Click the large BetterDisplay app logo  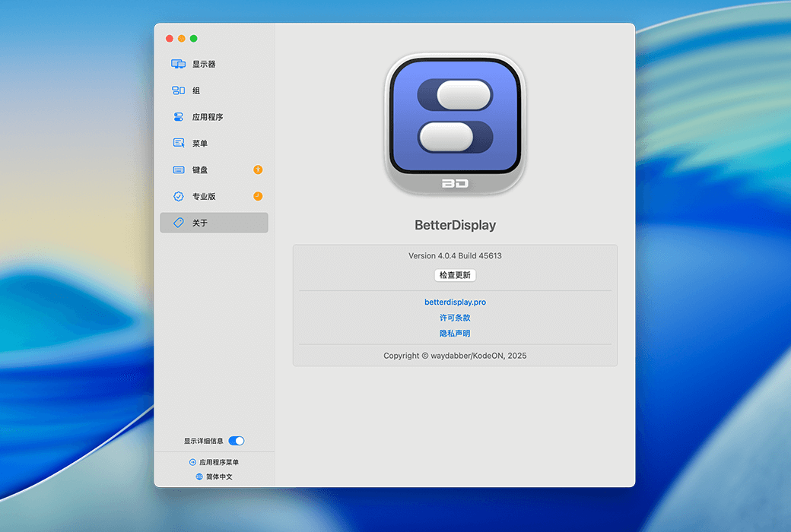(455, 124)
